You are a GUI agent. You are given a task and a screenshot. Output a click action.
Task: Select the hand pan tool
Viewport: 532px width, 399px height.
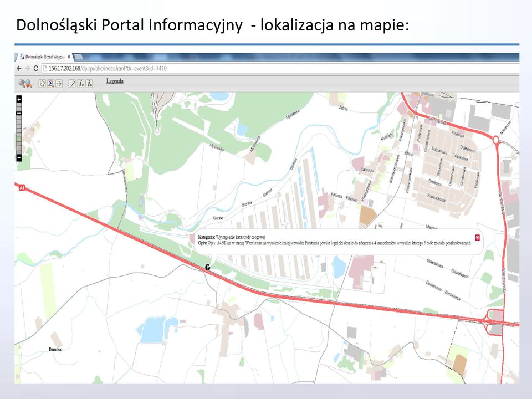[42, 84]
